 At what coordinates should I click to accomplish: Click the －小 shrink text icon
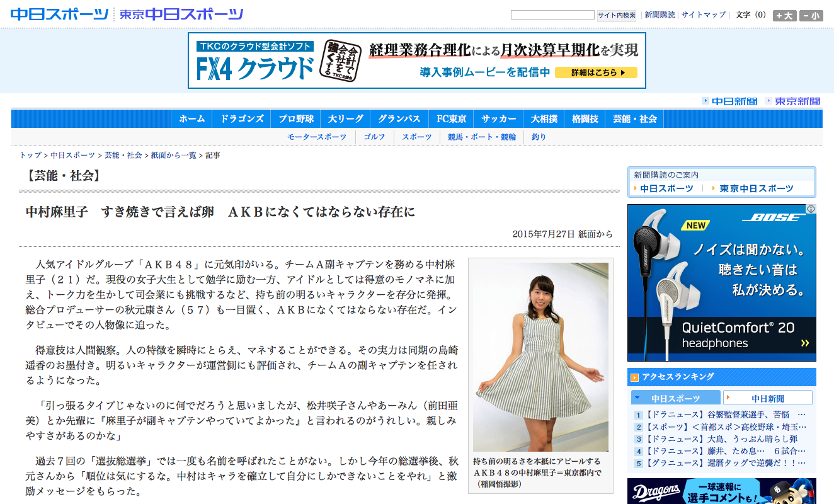point(811,14)
